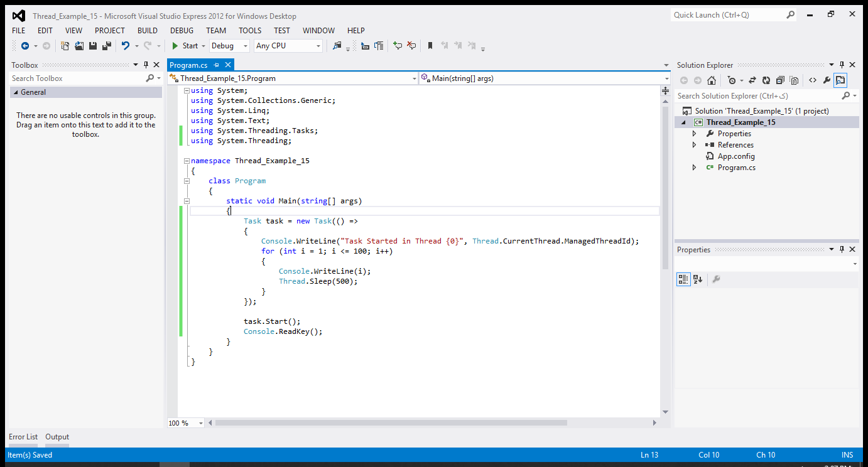Screen dimensions: 868x467
Task: Click the Refresh icon in Solution Explorer
Action: 766,80
